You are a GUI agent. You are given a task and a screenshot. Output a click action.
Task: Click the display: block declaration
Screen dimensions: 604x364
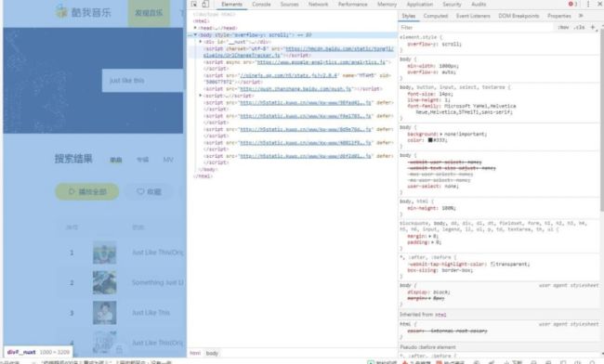428,292
